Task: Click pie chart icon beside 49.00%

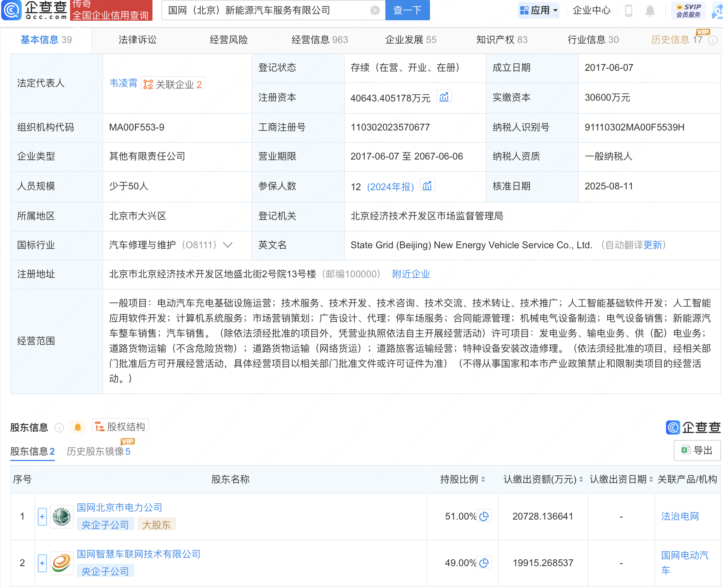Action: click(x=484, y=563)
